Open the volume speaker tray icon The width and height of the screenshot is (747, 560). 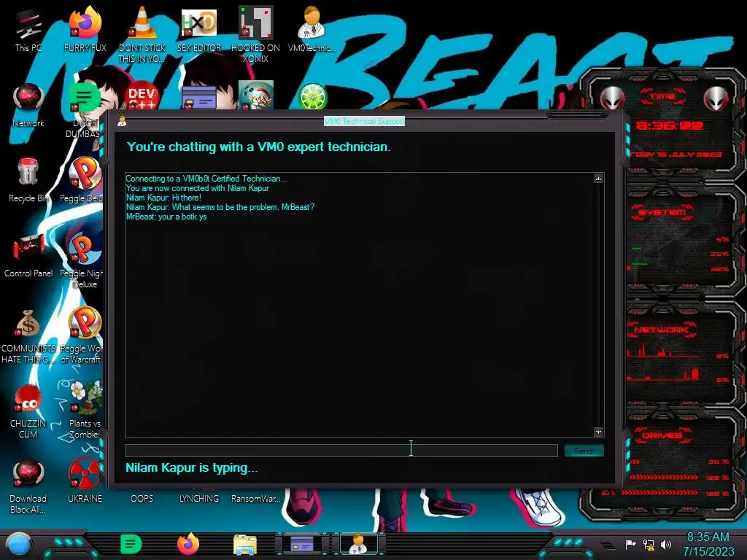pyautogui.click(x=666, y=544)
